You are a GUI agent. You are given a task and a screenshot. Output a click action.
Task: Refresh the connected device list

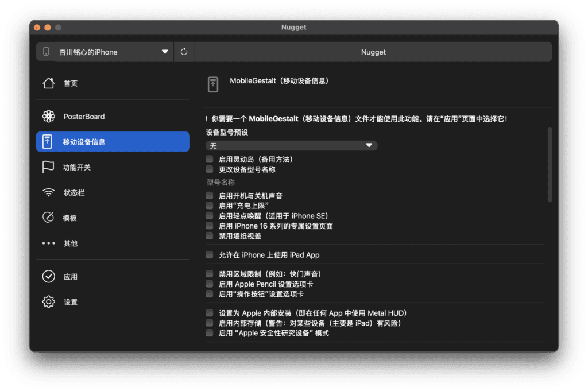[183, 52]
